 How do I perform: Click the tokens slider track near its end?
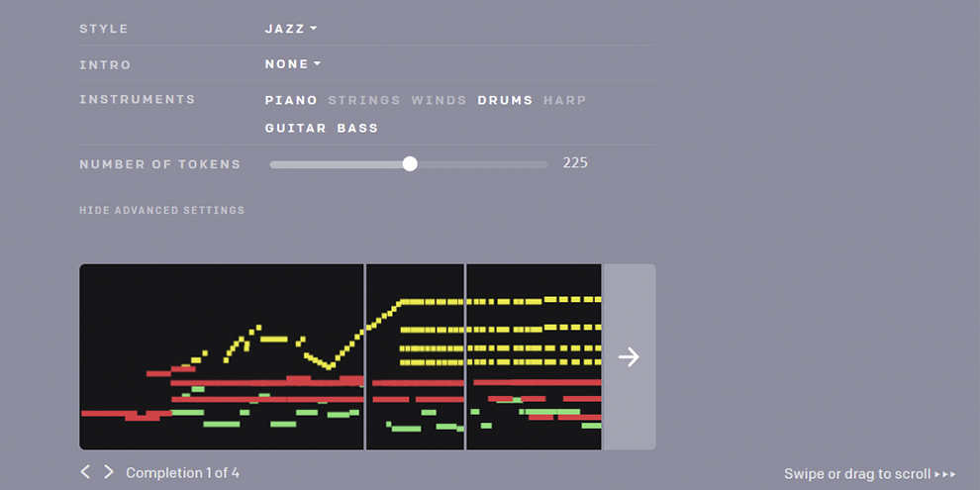(538, 164)
